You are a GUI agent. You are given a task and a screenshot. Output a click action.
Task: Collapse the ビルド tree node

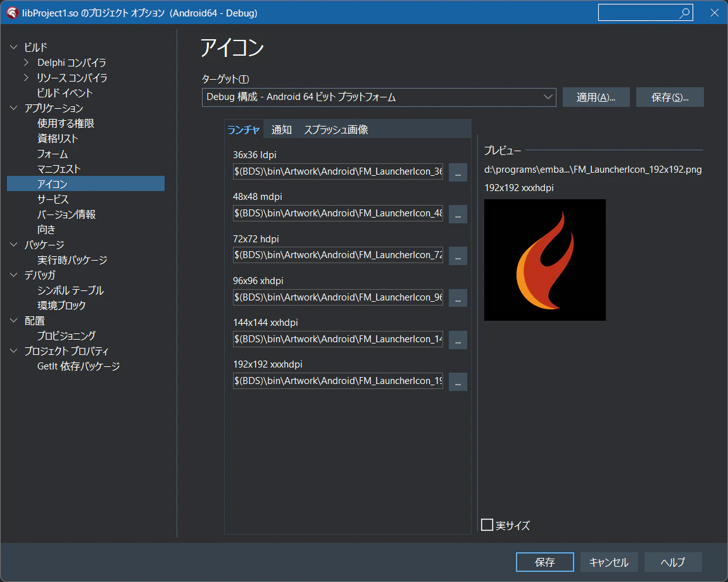[14, 47]
